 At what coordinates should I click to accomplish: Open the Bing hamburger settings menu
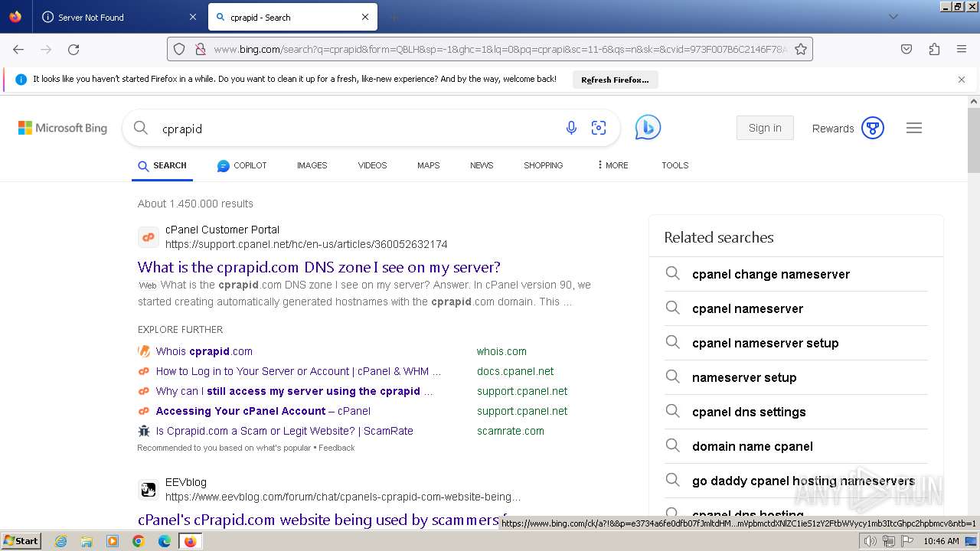[x=914, y=128]
